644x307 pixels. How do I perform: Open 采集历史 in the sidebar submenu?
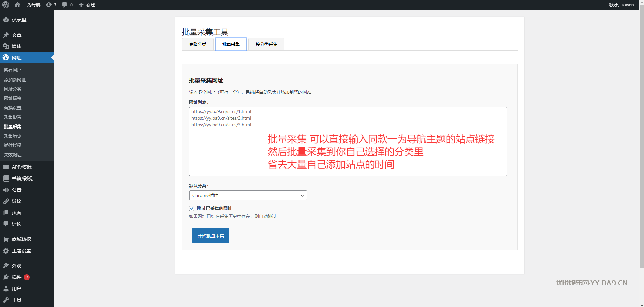pyautogui.click(x=13, y=136)
